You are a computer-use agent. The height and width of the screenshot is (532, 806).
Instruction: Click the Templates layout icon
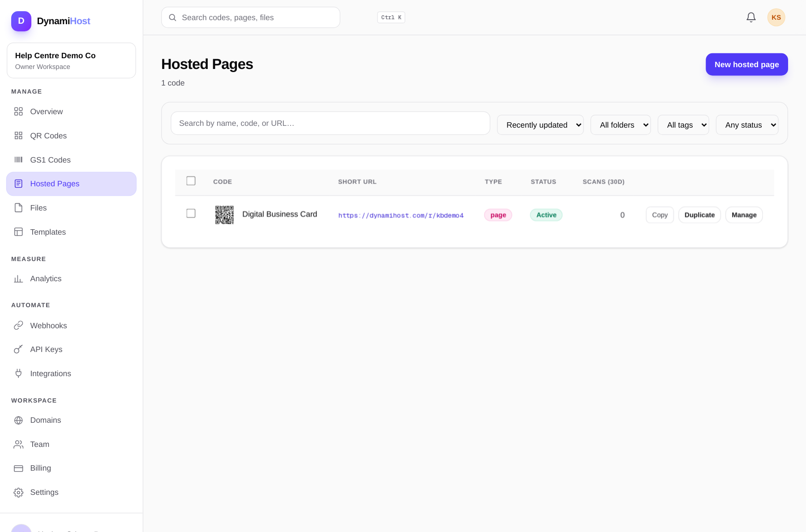click(18, 232)
